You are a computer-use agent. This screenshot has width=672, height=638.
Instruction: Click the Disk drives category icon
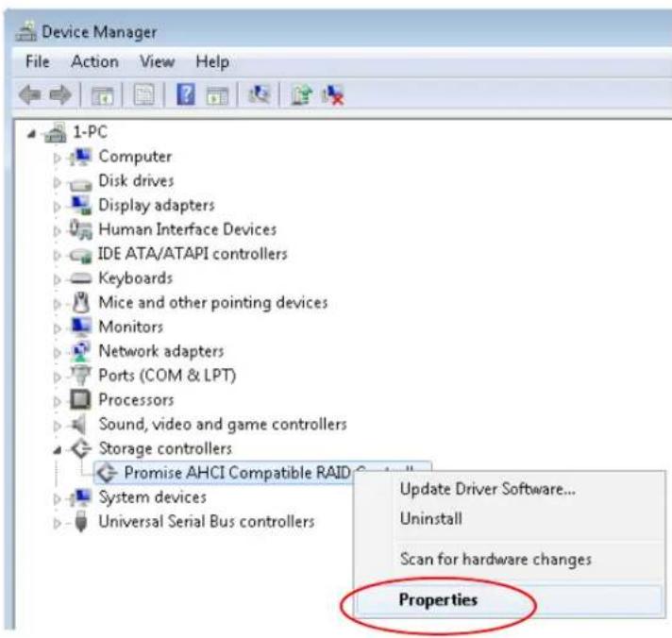pos(80,184)
